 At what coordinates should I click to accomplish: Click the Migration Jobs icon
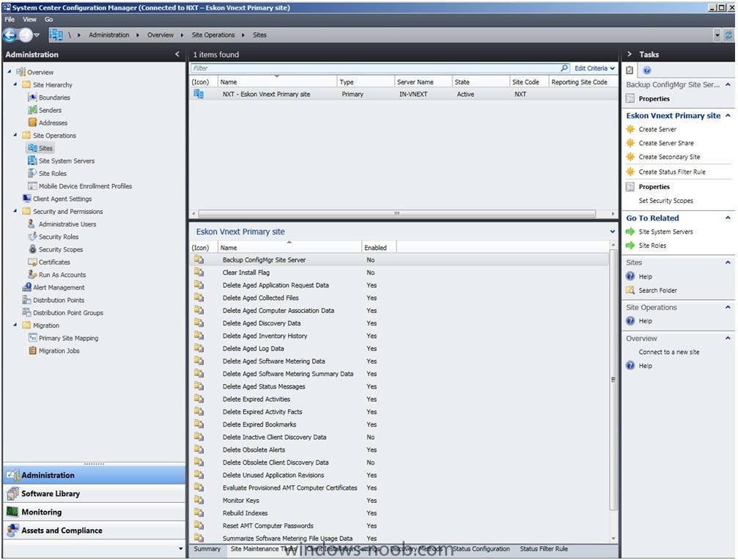click(x=32, y=350)
